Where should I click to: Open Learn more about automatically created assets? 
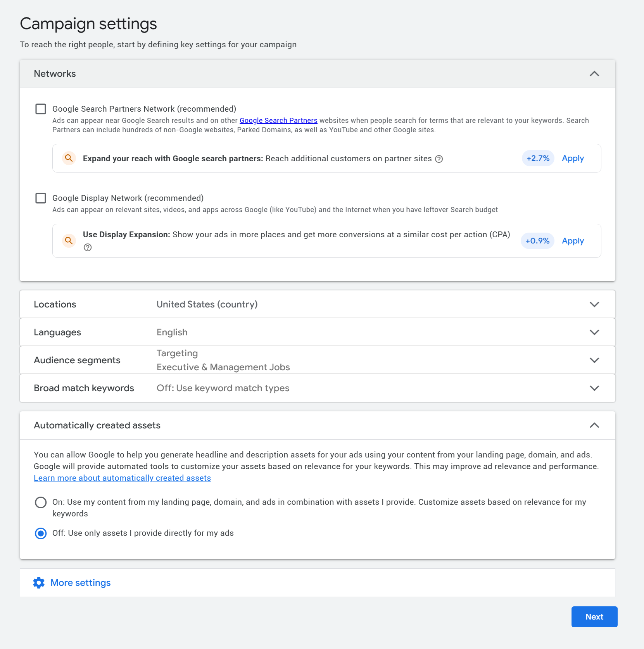pyautogui.click(x=123, y=478)
